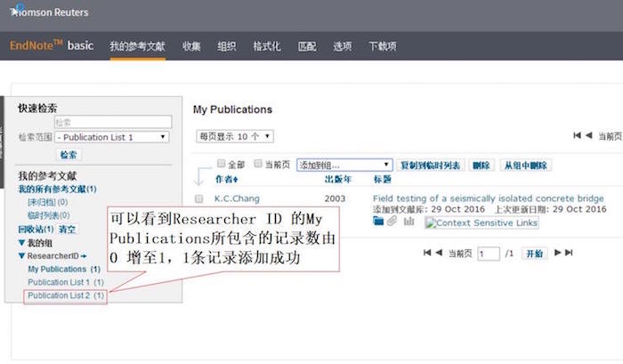
Task: Go to the first page using top pager
Action: 578,135
